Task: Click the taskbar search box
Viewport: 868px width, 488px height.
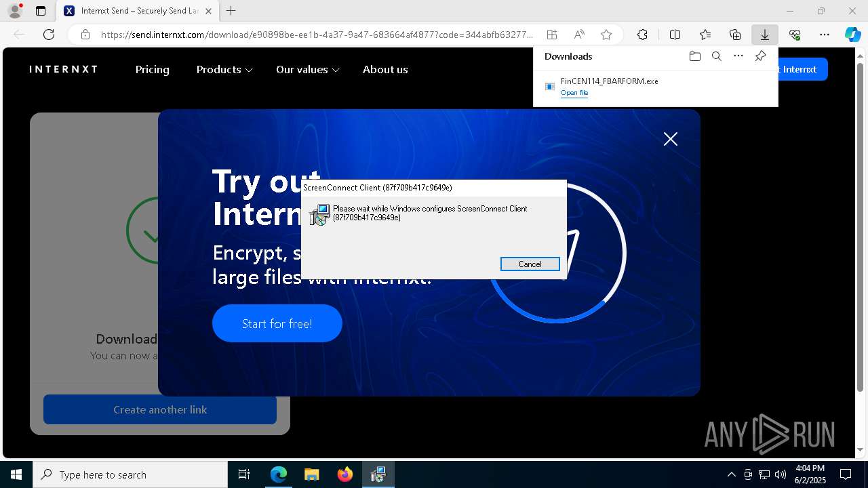Action: click(x=130, y=474)
